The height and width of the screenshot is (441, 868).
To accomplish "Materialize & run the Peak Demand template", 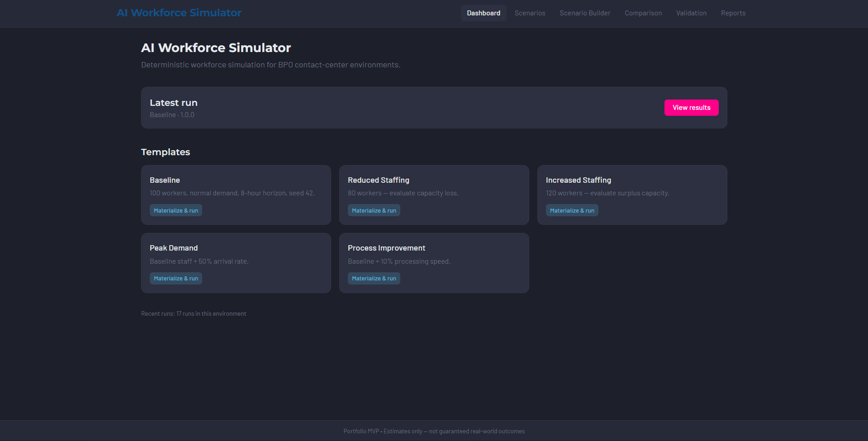I will tap(176, 279).
